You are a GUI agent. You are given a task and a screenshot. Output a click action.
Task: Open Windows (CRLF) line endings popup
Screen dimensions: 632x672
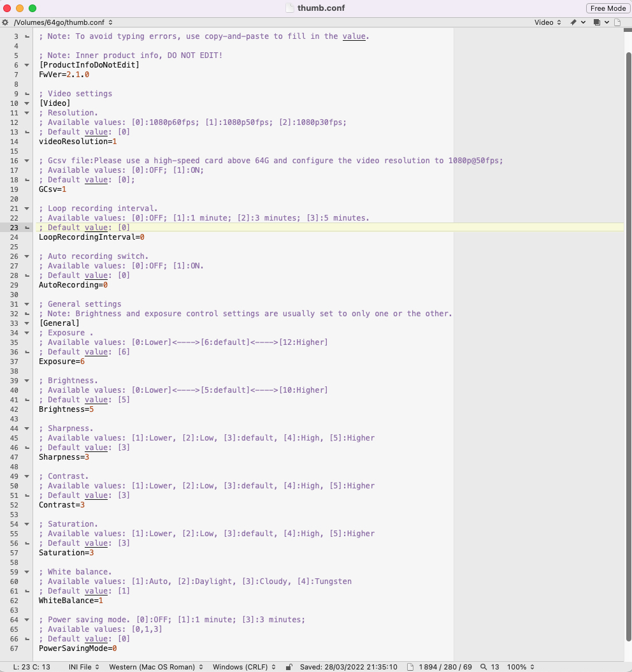(x=244, y=667)
